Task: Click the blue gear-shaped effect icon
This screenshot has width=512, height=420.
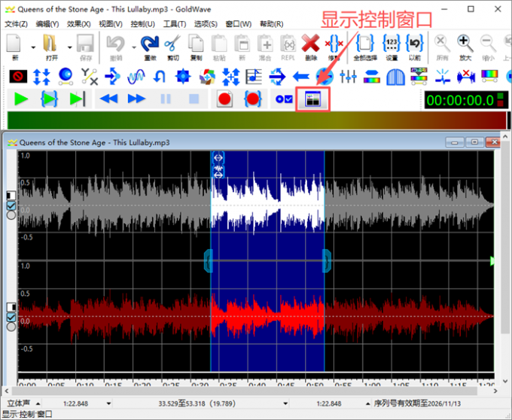Action: (x=183, y=77)
